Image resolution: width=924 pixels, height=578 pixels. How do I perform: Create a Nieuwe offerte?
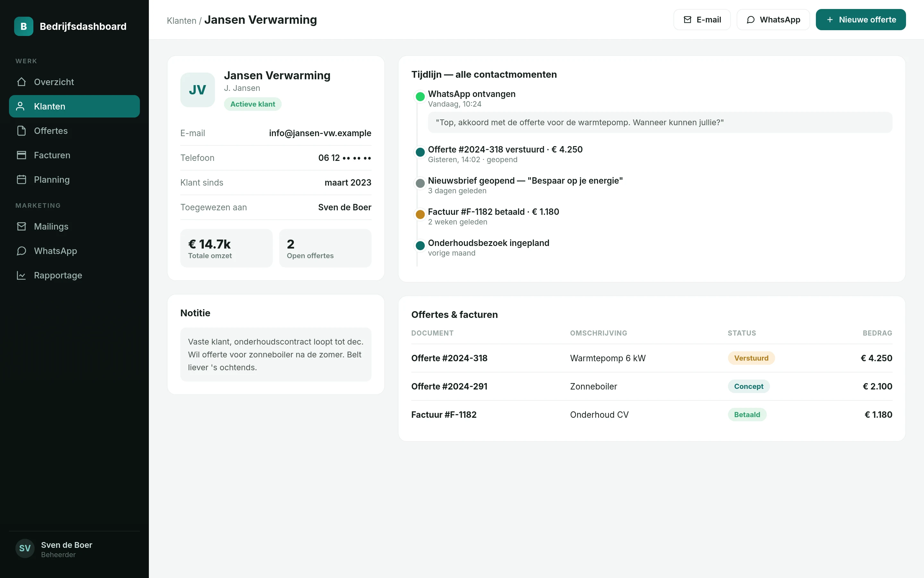point(860,20)
